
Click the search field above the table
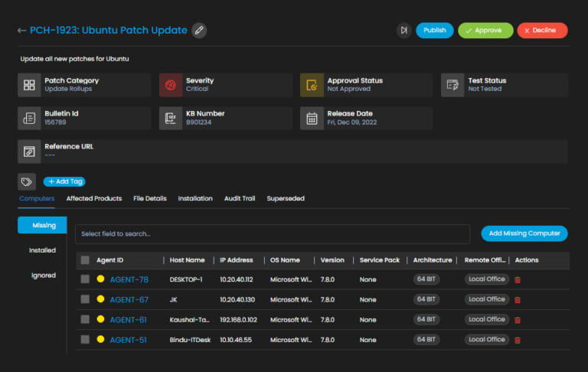coord(273,233)
